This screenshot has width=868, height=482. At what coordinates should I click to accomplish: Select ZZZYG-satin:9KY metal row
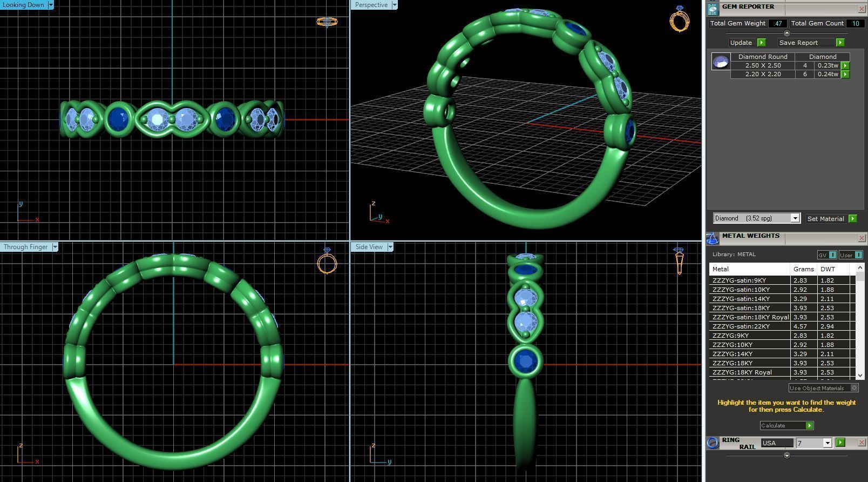click(782, 280)
